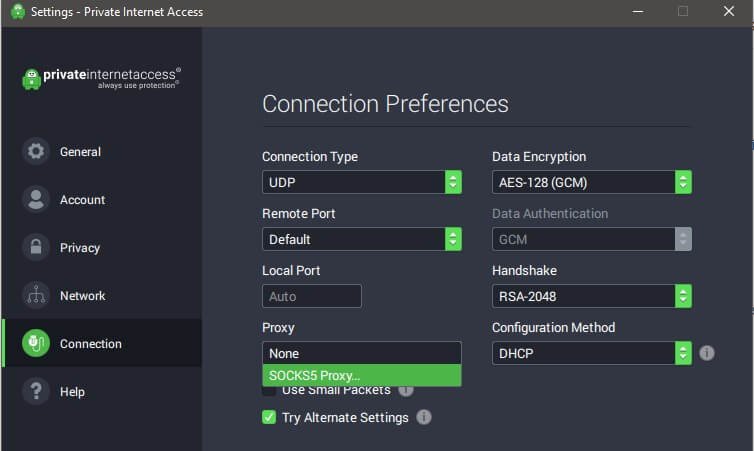Open the Connection Type UDP dropdown
Screen dimensions: 754x451
(x=362, y=182)
